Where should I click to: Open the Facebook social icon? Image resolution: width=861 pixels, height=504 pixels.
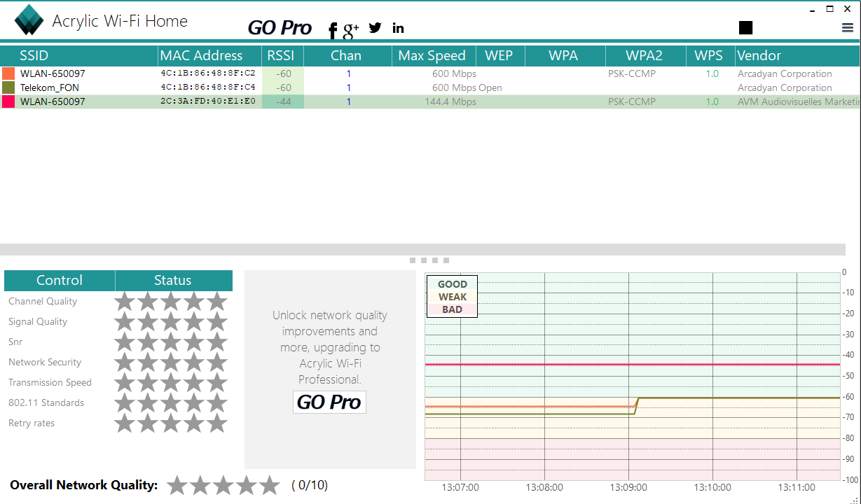(x=333, y=29)
